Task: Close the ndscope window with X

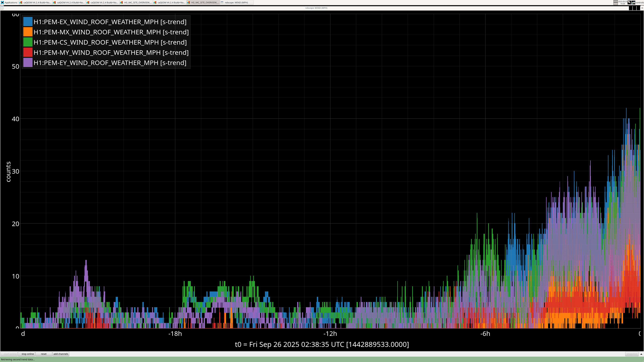Action: (642, 8)
